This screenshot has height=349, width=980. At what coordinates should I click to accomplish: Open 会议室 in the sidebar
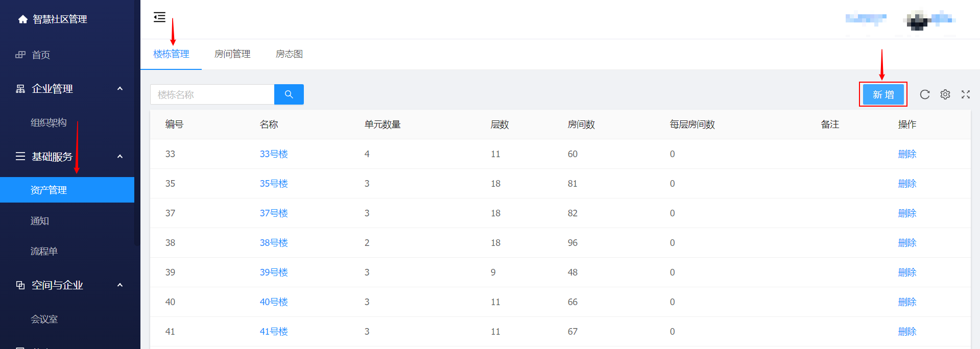pyautogui.click(x=44, y=319)
